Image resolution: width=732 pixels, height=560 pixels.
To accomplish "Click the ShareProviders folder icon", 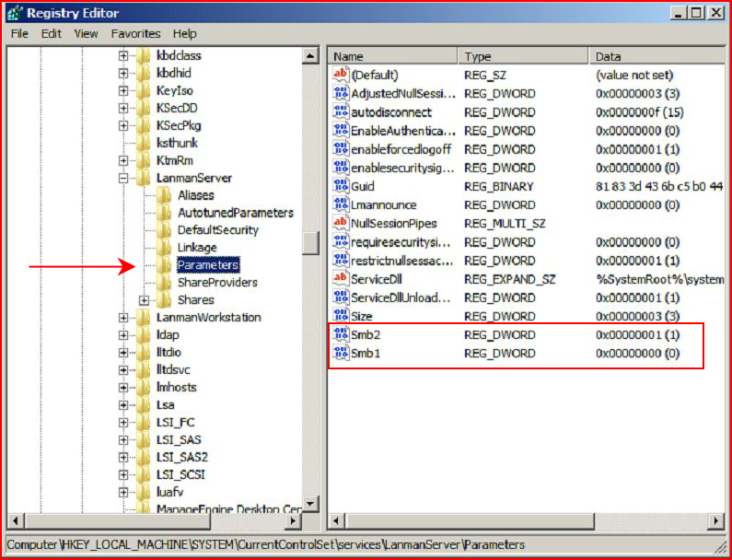I will coord(164,283).
